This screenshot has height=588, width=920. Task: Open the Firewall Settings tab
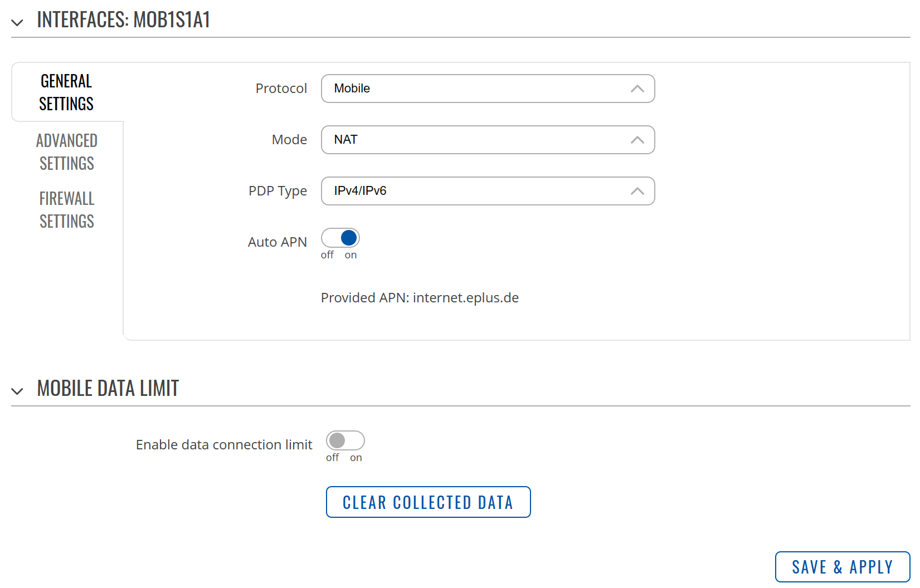pos(67,209)
